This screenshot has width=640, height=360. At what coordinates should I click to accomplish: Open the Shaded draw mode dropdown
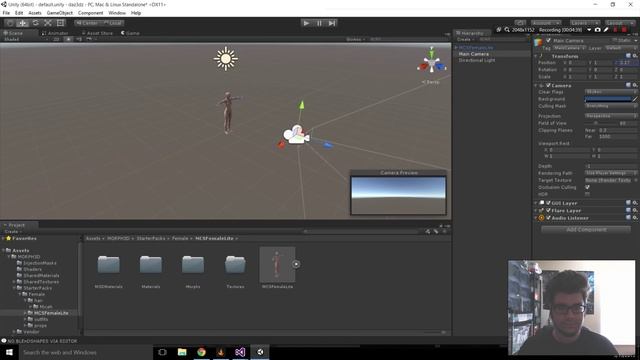[x=25, y=39]
